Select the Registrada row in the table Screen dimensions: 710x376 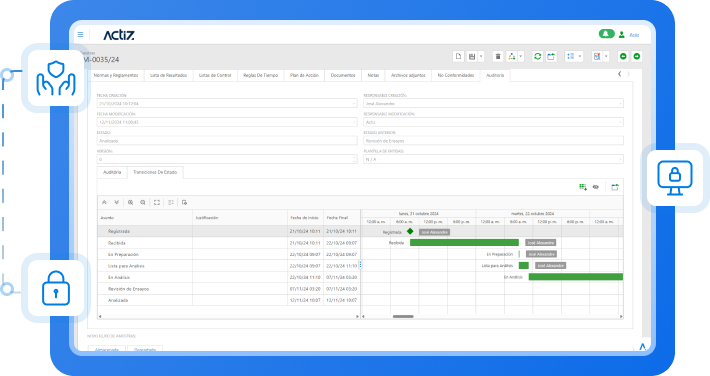coord(229,231)
